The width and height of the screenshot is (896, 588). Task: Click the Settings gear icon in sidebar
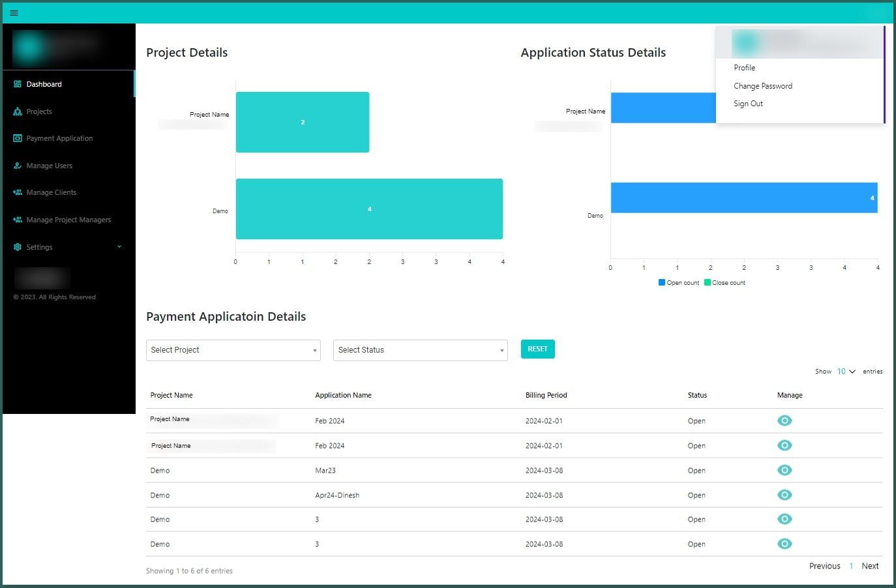coord(17,246)
